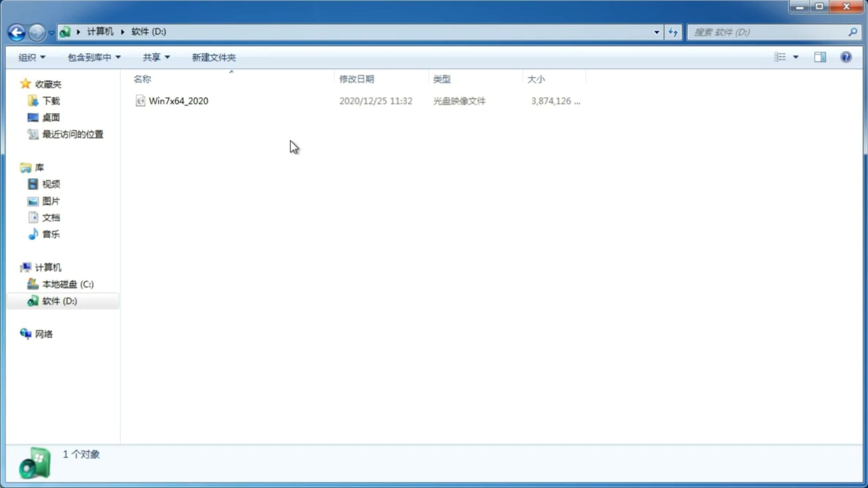Expand 组织 (Organize) dropdown menu
This screenshot has height=488, width=868.
31,57
